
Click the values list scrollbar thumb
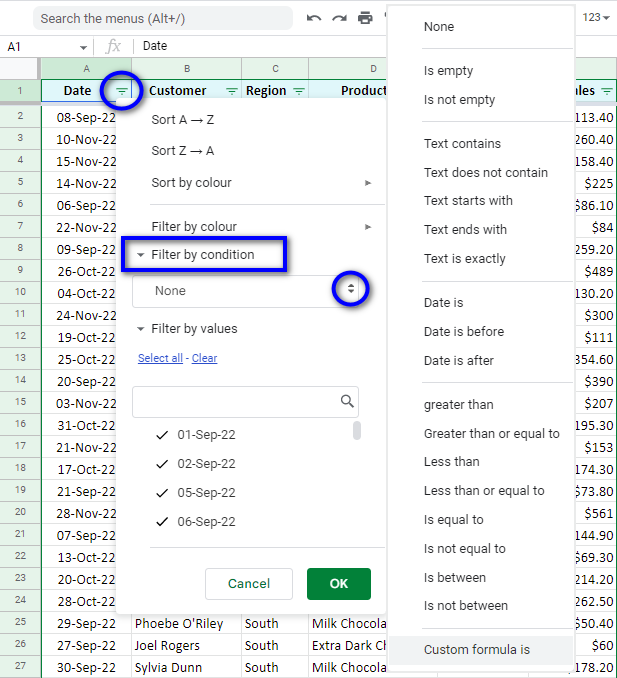(357, 431)
